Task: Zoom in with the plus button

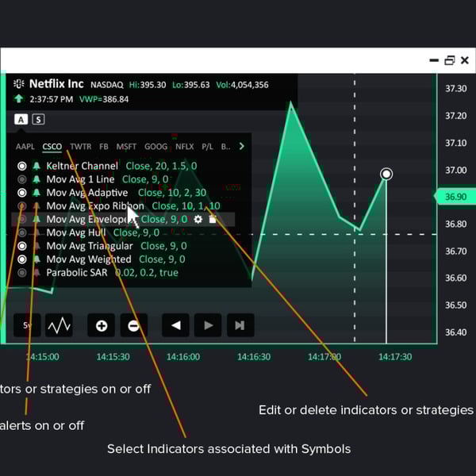Action: (x=101, y=325)
